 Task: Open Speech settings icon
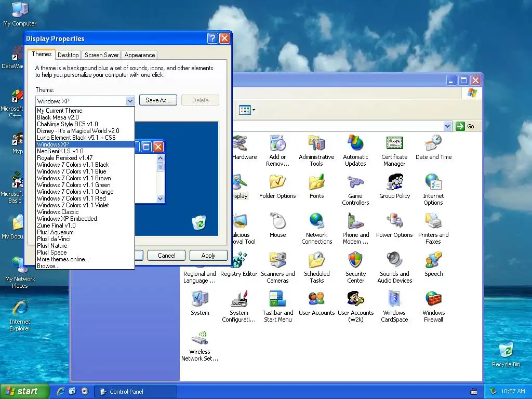pos(433,260)
